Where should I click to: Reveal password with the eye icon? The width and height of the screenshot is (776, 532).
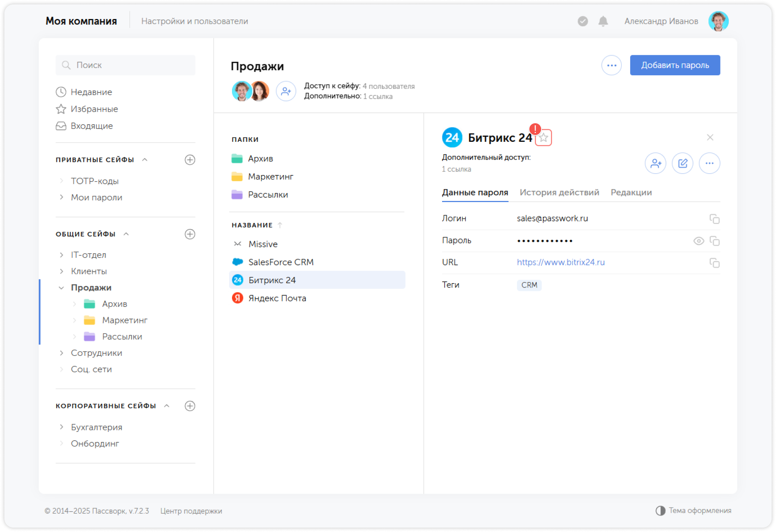pyautogui.click(x=698, y=241)
